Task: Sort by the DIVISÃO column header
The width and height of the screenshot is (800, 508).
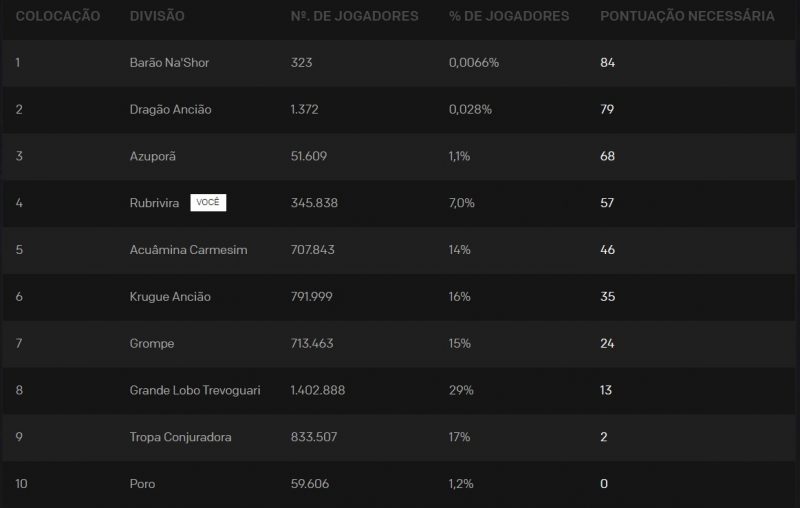Action: point(156,17)
